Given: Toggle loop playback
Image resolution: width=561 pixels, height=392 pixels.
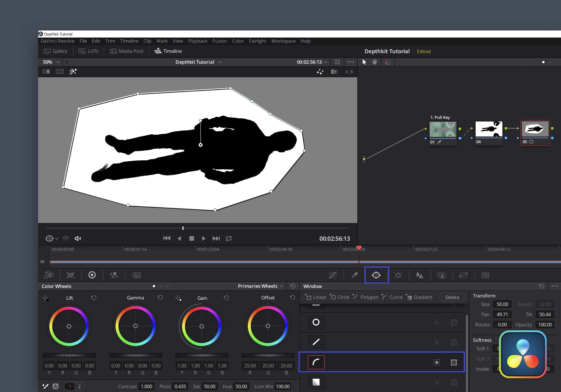Looking at the screenshot, I should (x=229, y=238).
